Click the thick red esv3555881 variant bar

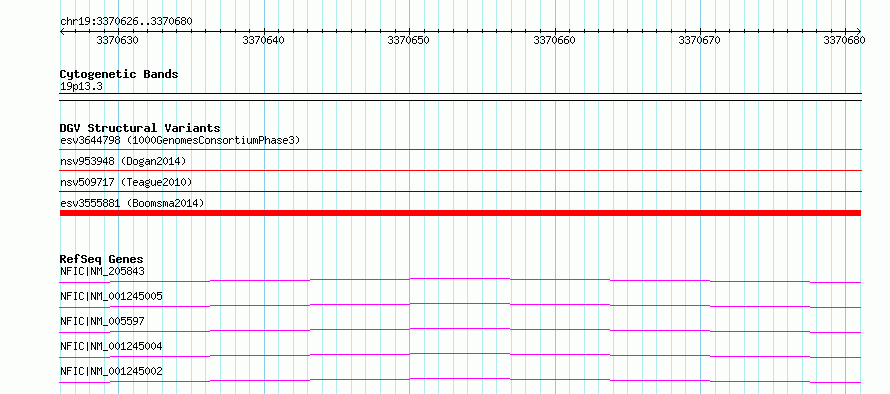[x=460, y=213]
